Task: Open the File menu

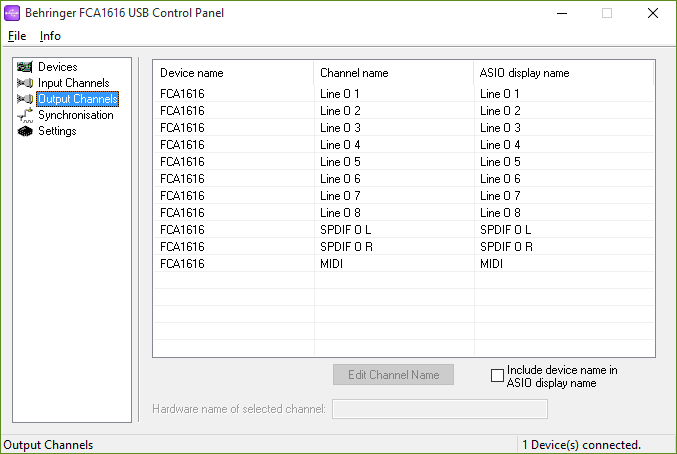Action: [x=17, y=36]
